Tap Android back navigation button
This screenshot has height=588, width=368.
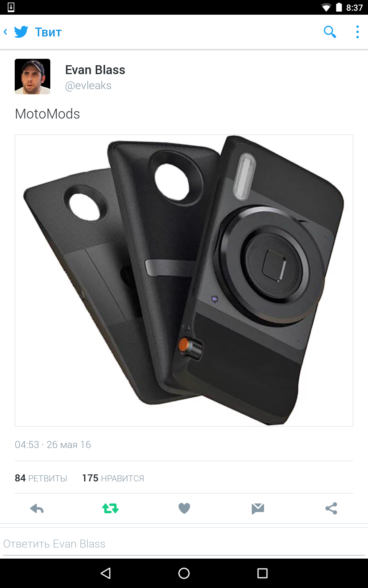106,573
